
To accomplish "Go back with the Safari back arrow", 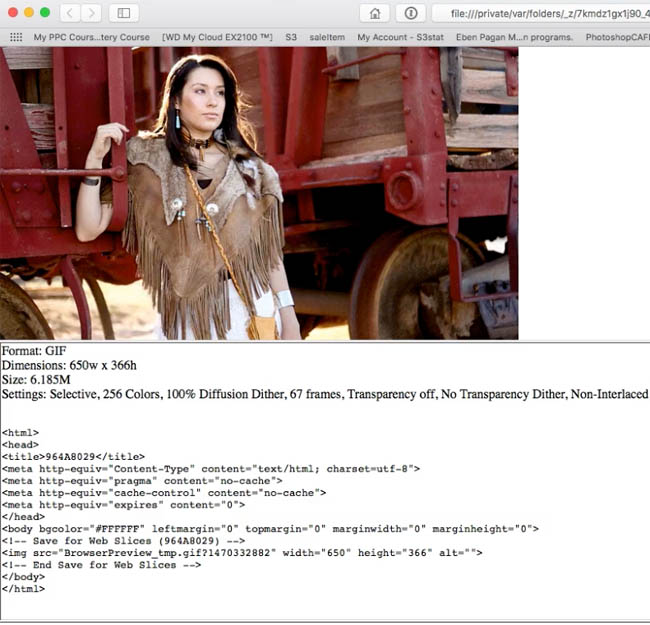I will [x=70, y=13].
